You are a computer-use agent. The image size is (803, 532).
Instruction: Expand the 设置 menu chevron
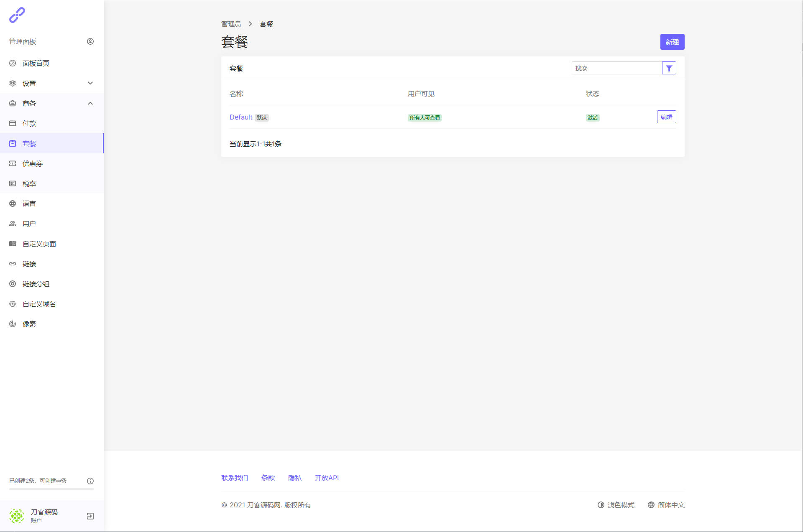90,83
